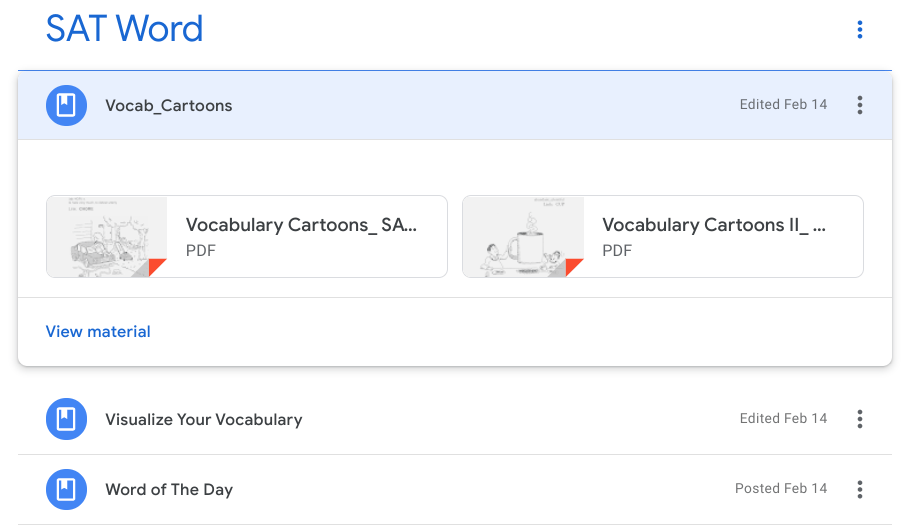Click Edited Feb 14 beside Visualize Your Vocabulary

click(783, 418)
